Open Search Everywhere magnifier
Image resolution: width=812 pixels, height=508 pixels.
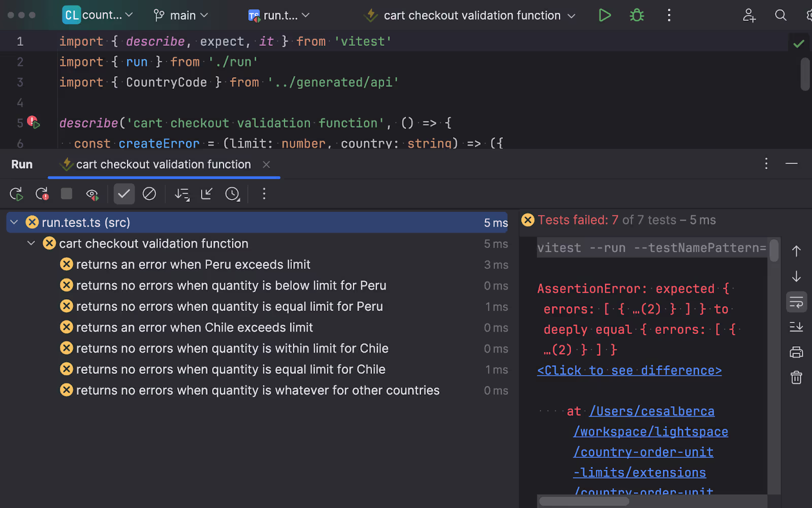[x=781, y=15]
